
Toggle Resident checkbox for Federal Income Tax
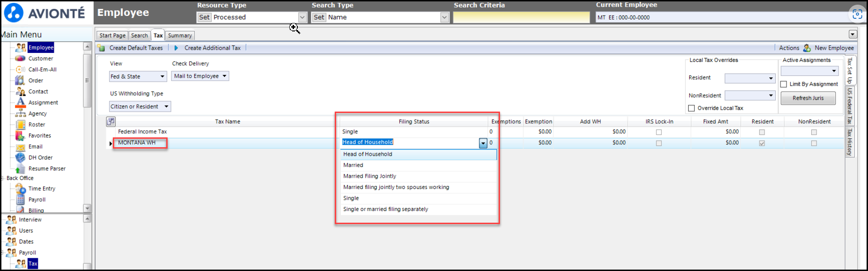762,132
